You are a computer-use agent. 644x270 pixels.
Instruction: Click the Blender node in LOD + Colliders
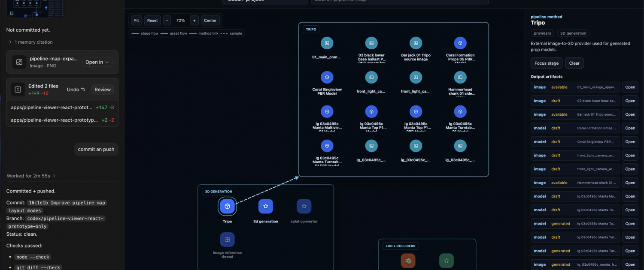coord(408,261)
